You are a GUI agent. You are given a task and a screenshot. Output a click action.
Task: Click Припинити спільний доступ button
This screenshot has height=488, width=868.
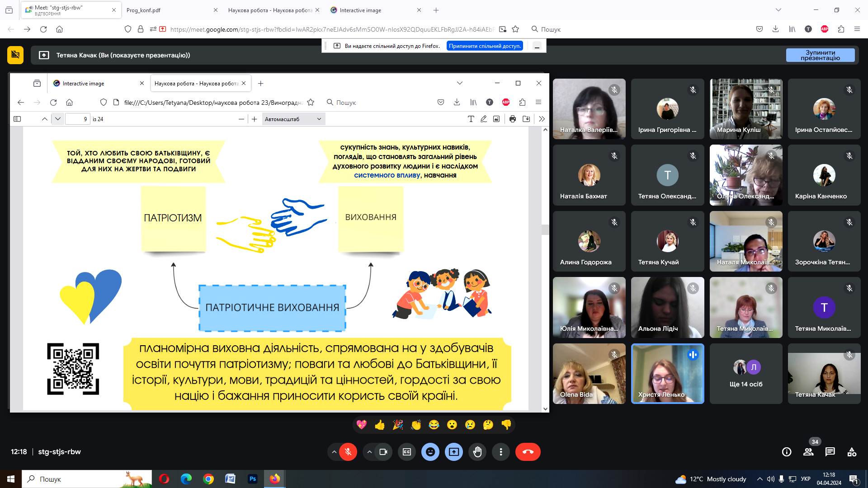485,46
